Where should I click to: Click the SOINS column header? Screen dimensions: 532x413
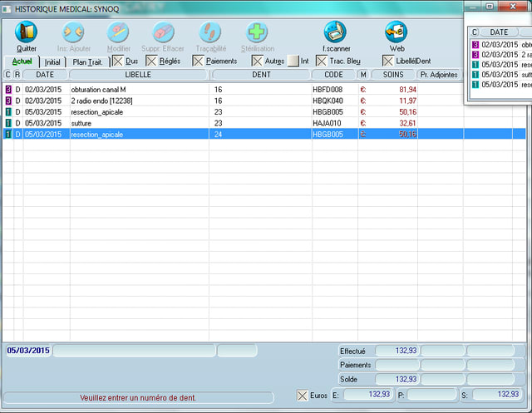(x=387, y=75)
